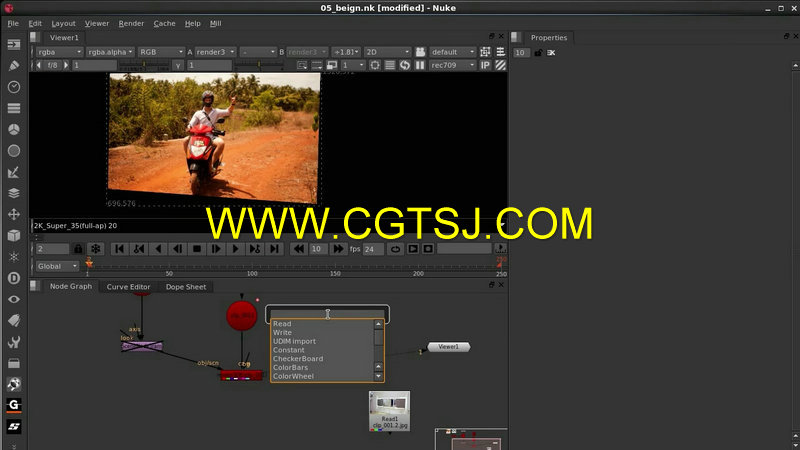Click the fps value field showing 24
The height and width of the screenshot is (450, 800).
point(372,249)
